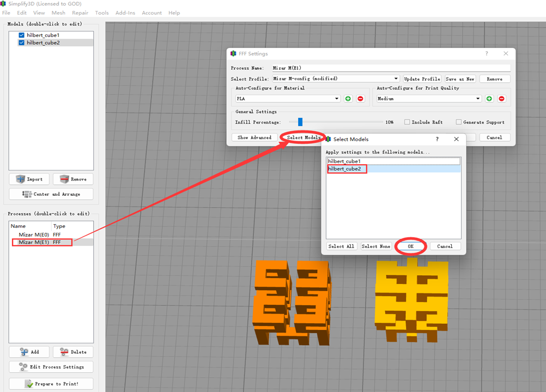Select hilbert_cube2 in the Select Models list

coord(393,168)
